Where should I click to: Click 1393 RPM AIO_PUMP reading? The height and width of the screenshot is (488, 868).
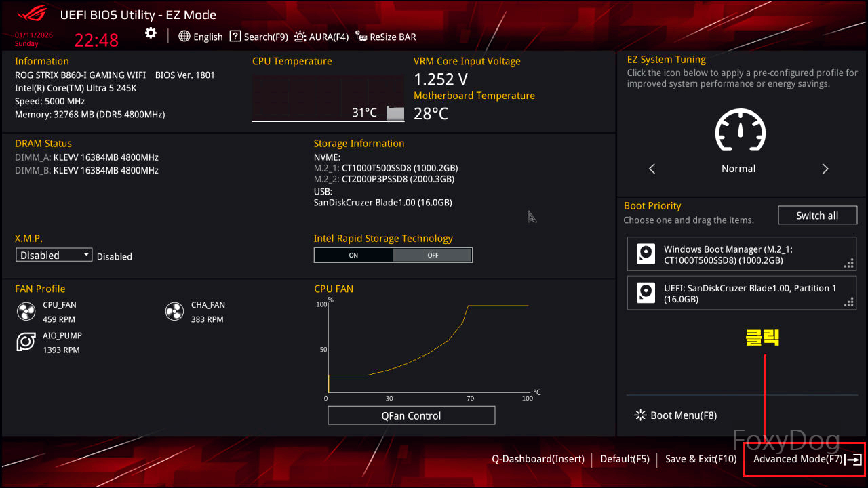(61, 350)
